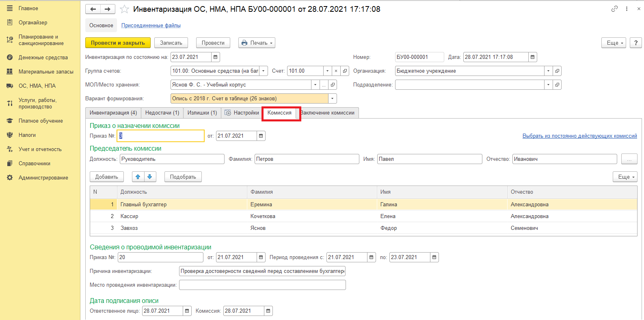Image resolution: width=644 pixels, height=320 pixels.
Task: Open calendar for inventory status date
Action: pos(216,57)
